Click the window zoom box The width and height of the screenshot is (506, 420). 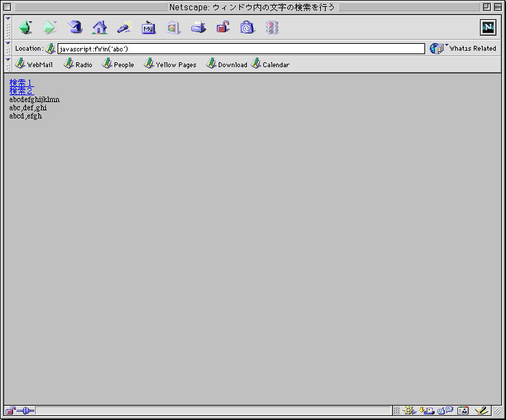coord(487,7)
